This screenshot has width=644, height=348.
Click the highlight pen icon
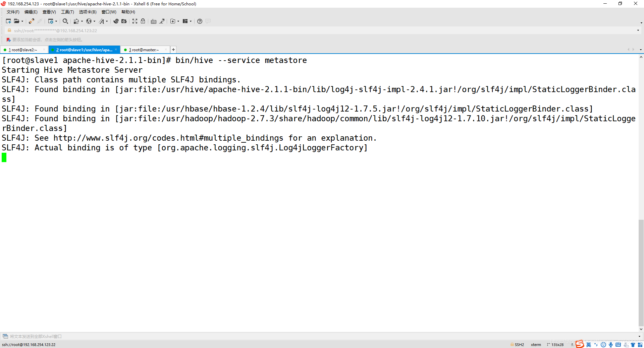click(162, 21)
